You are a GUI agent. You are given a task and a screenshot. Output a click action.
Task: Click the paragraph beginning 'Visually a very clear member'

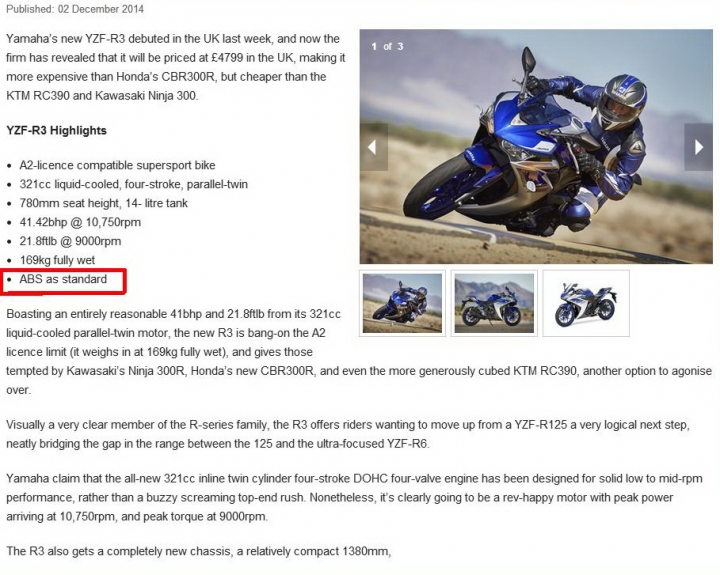coord(348,434)
